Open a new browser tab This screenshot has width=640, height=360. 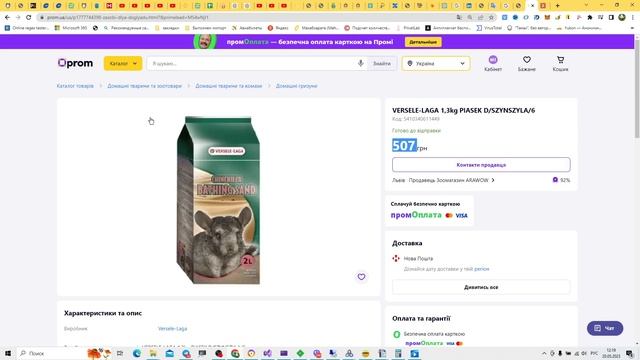(x=557, y=6)
